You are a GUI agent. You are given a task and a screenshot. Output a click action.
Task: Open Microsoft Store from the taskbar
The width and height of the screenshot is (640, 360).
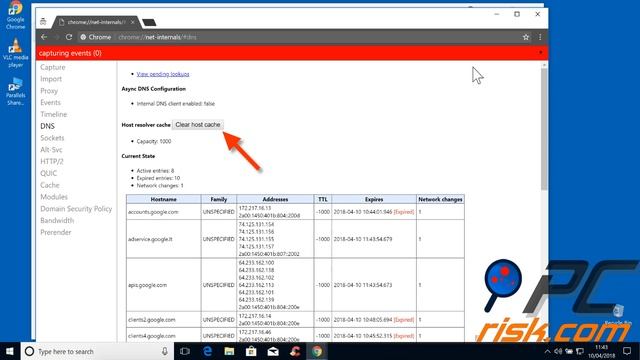click(251, 351)
